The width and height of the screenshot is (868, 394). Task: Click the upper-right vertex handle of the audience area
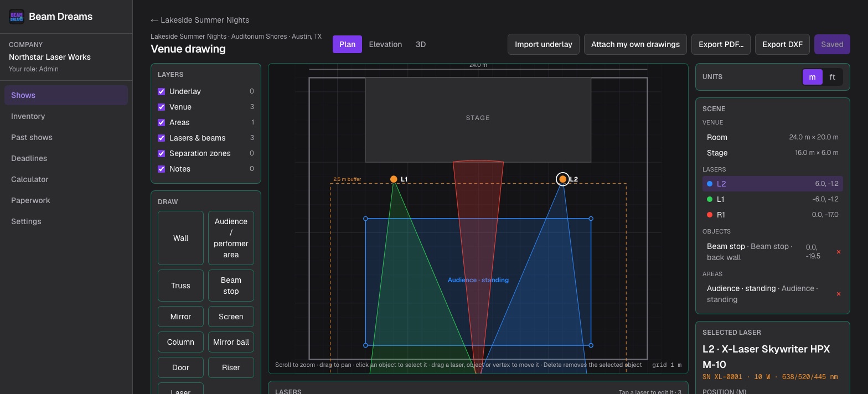[x=591, y=219]
